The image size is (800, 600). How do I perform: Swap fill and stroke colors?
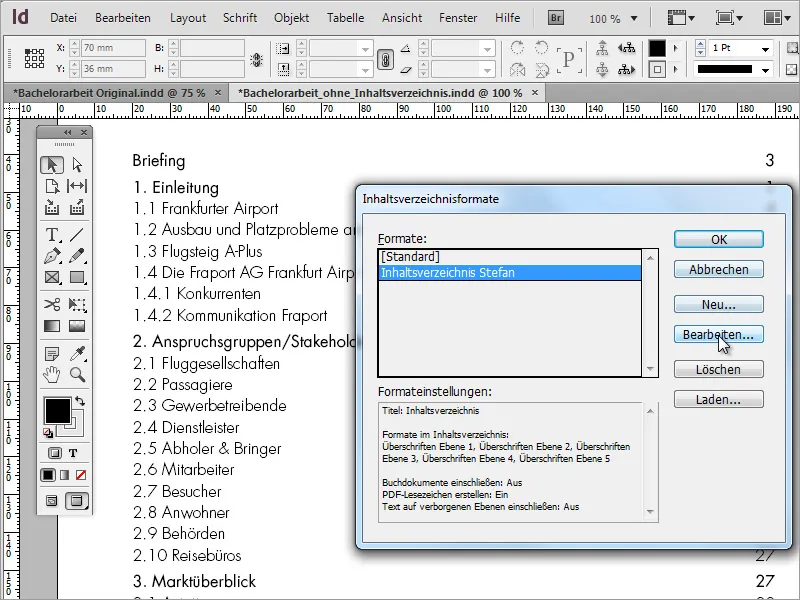tap(80, 401)
